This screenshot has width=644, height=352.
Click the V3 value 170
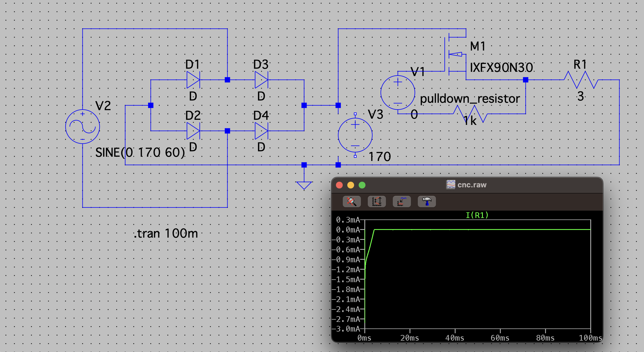[380, 157]
